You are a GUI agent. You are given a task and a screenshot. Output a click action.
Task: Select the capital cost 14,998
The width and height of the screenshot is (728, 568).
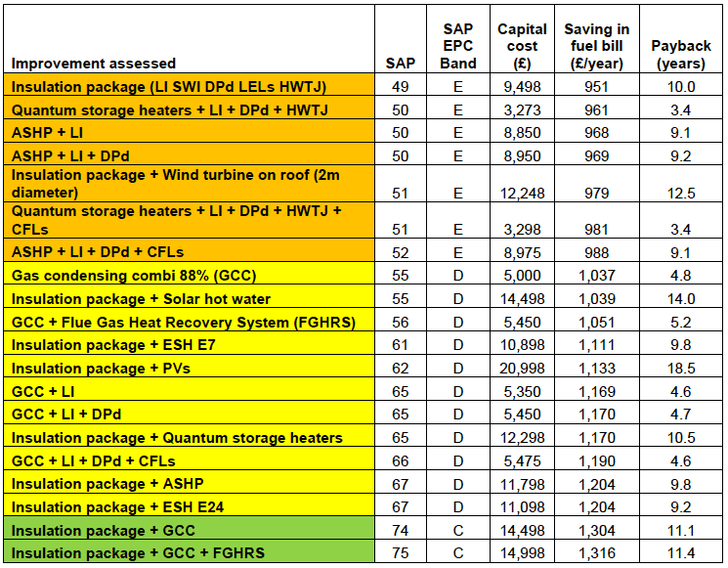(x=523, y=553)
